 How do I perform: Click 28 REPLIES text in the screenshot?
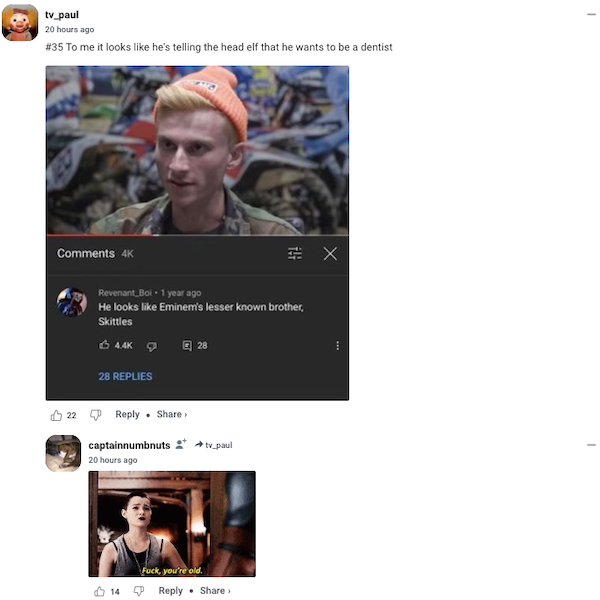pos(125,377)
